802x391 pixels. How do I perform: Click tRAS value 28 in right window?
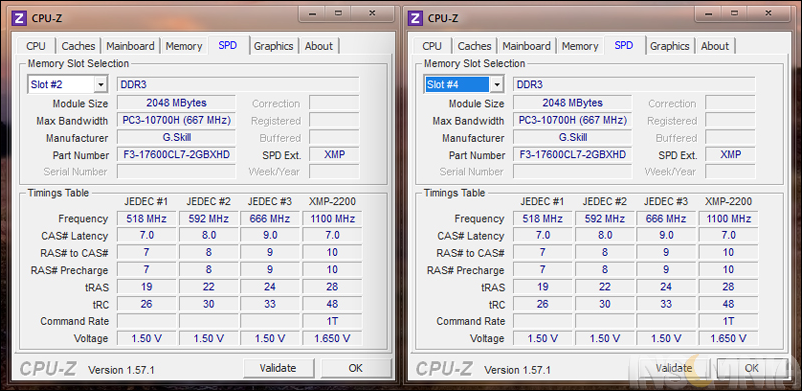pos(728,287)
